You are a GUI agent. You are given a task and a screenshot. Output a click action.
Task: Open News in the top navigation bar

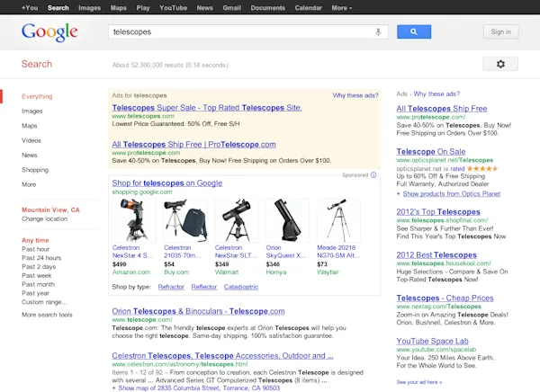coord(205,7)
